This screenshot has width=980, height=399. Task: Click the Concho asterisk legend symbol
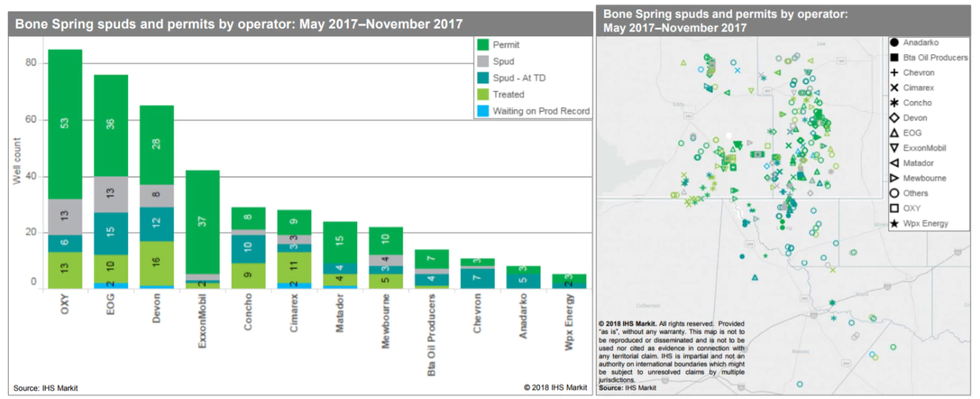pos(893,102)
